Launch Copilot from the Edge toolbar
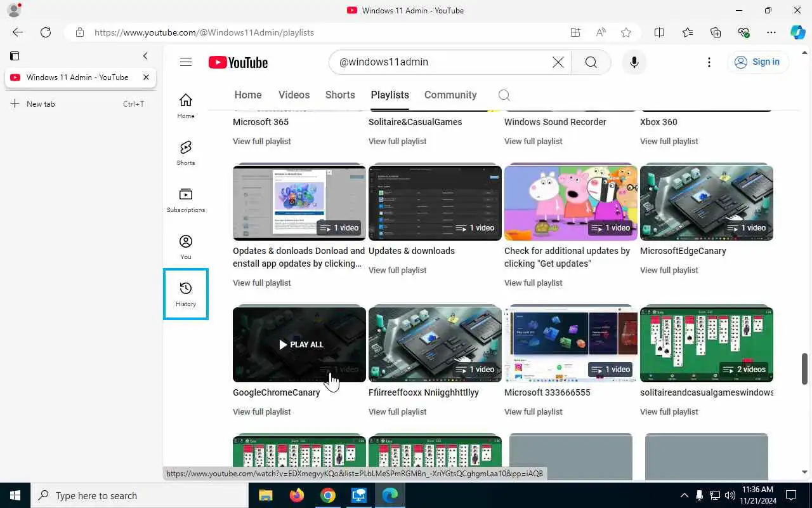 797,32
